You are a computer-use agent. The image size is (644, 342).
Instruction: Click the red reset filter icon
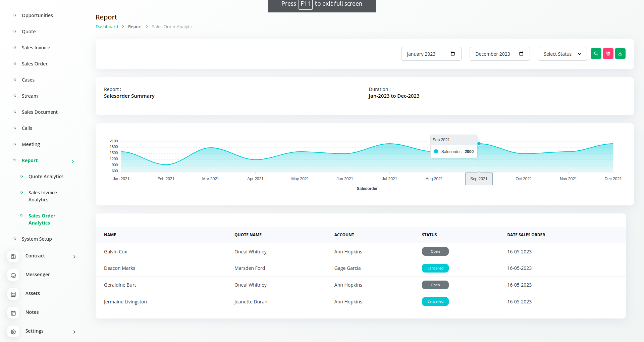(x=608, y=54)
